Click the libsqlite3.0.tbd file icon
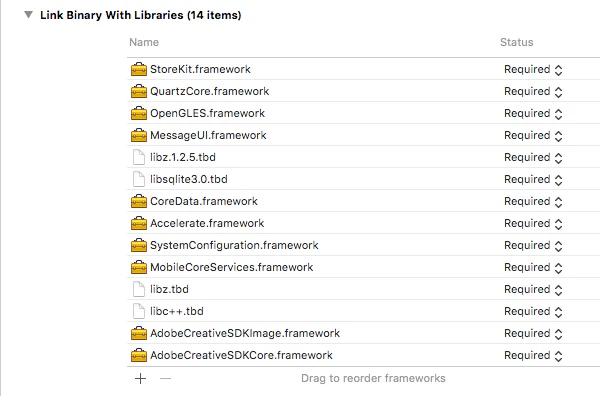Image resolution: width=600 pixels, height=396 pixels. (139, 179)
